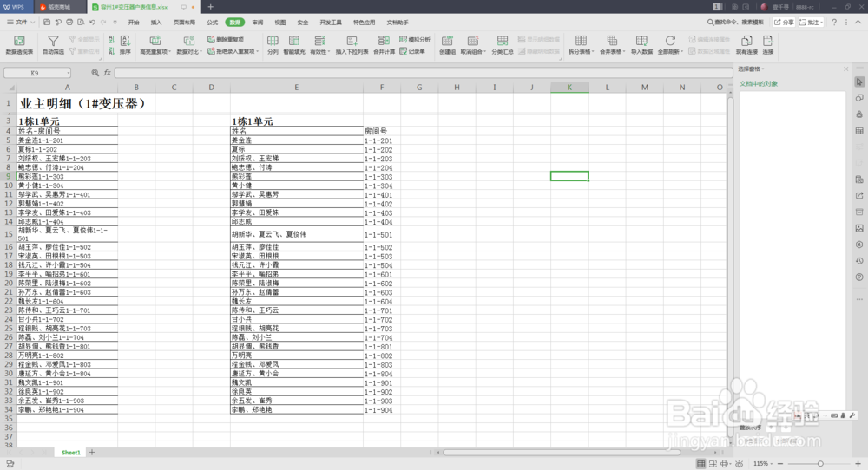Expand the 数据对比 dropdown
This screenshot has width=868, height=470.
[x=201, y=52]
